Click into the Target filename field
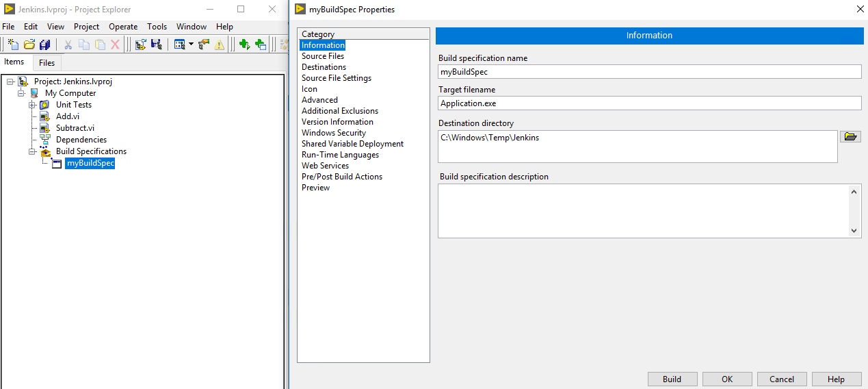Image resolution: width=868 pixels, height=389 pixels. pos(649,103)
